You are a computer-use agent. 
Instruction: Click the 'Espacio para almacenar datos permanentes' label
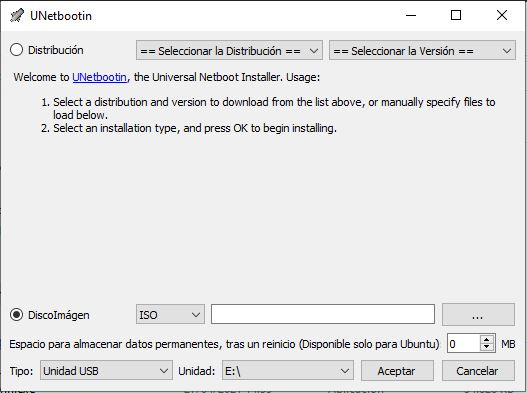click(224, 344)
